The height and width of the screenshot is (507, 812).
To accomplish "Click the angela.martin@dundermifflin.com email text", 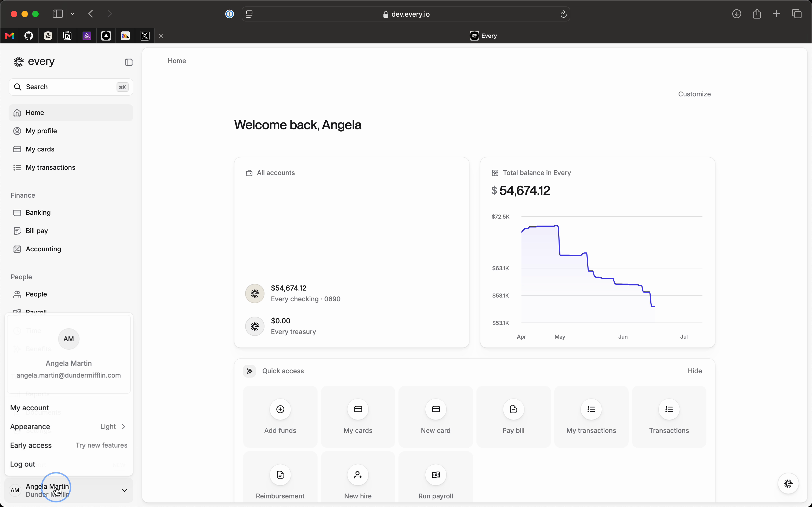I will [69, 375].
